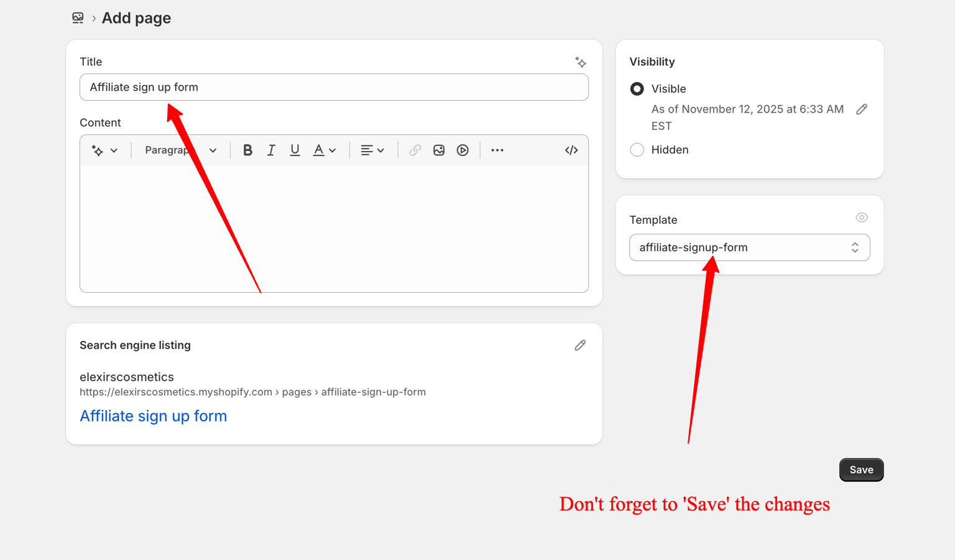The height and width of the screenshot is (560, 955).
Task: Select the Hidden radio option
Action: click(637, 150)
